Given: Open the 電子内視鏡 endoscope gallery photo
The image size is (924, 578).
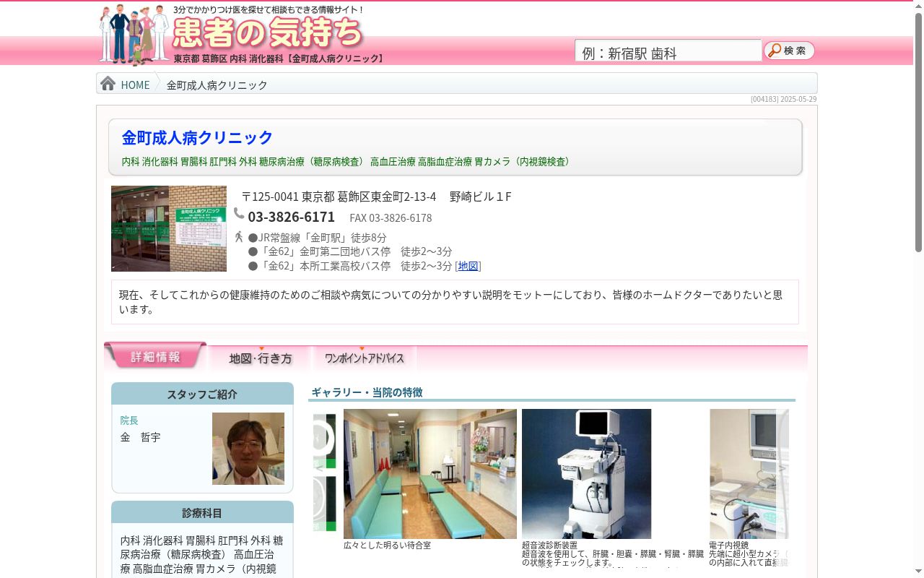Looking at the screenshot, I should 749,474.
